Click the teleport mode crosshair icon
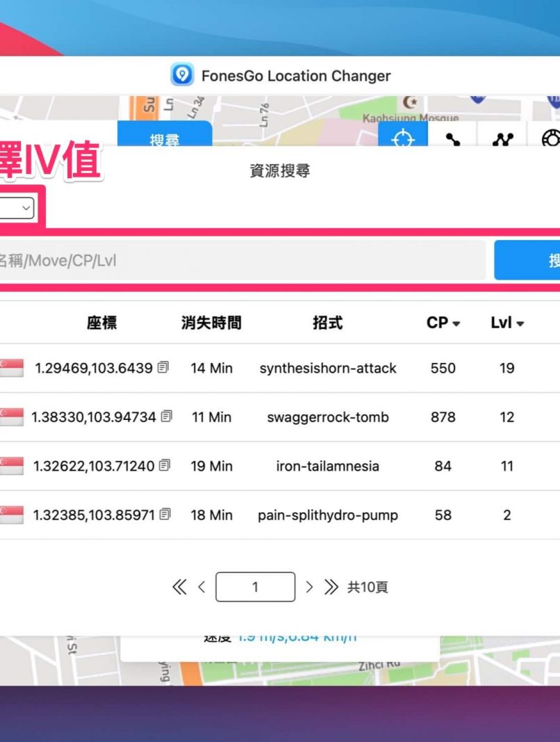The height and width of the screenshot is (742, 560). tap(402, 138)
